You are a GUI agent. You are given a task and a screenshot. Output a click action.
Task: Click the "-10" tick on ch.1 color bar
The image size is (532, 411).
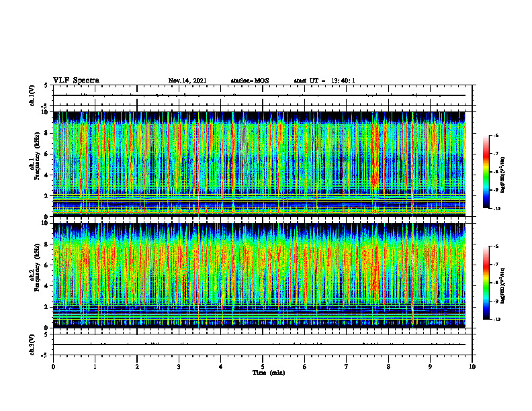click(x=497, y=208)
